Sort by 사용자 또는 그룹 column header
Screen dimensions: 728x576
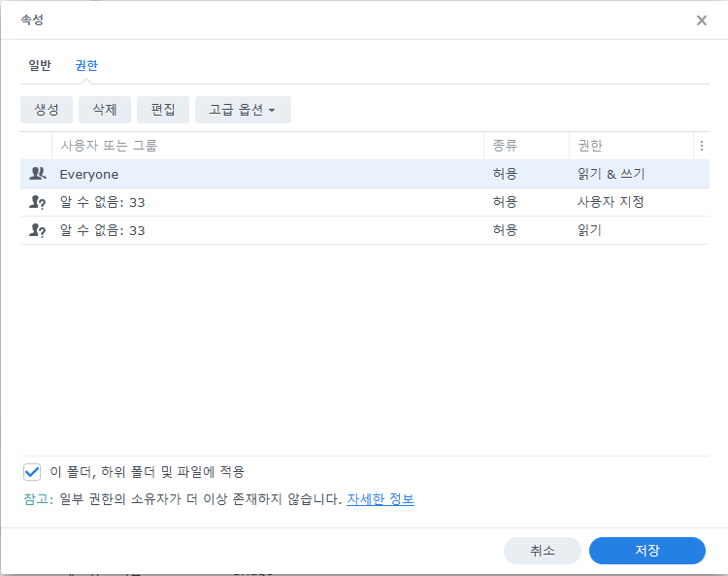coord(268,146)
